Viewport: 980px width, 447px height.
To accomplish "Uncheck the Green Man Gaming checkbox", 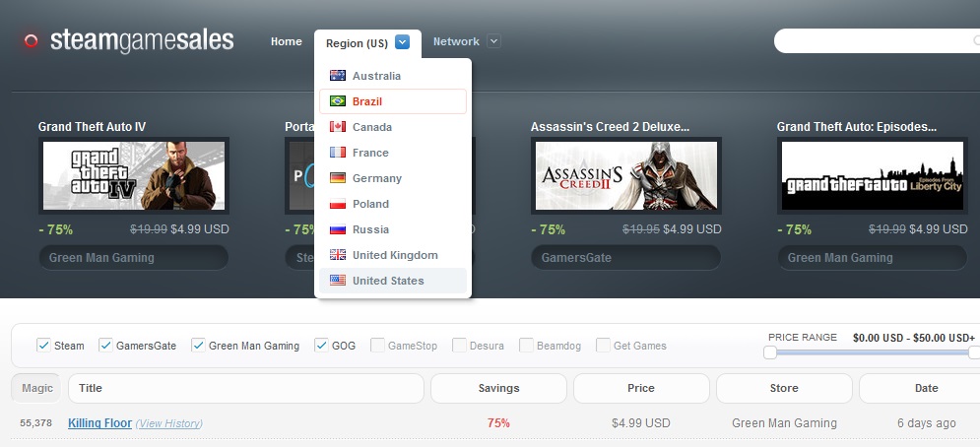I will coord(198,346).
